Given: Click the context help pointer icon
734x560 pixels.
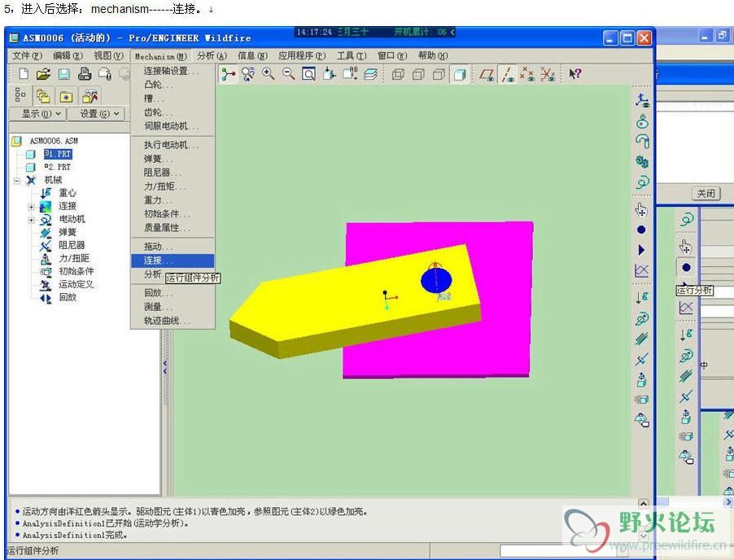Looking at the screenshot, I should [575, 74].
